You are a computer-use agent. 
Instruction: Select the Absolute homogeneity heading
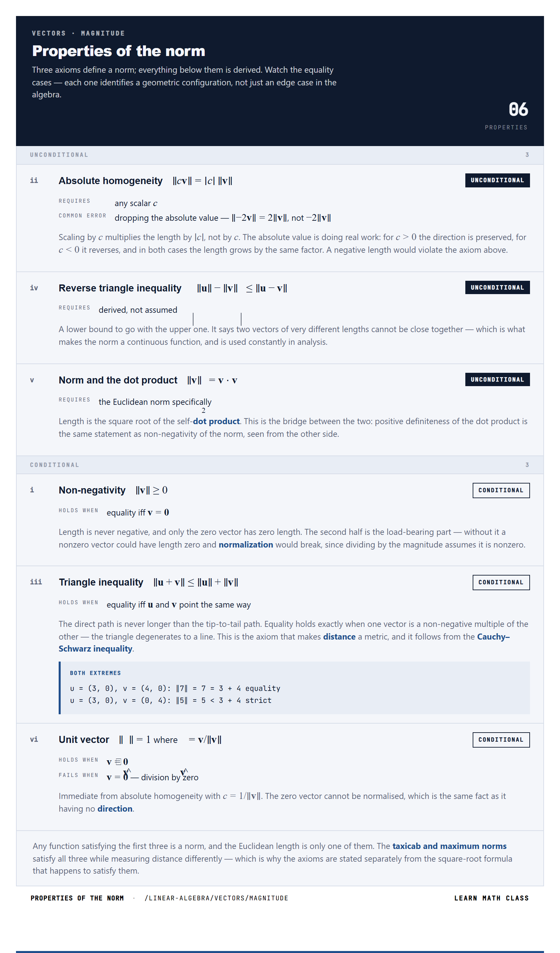coord(110,181)
